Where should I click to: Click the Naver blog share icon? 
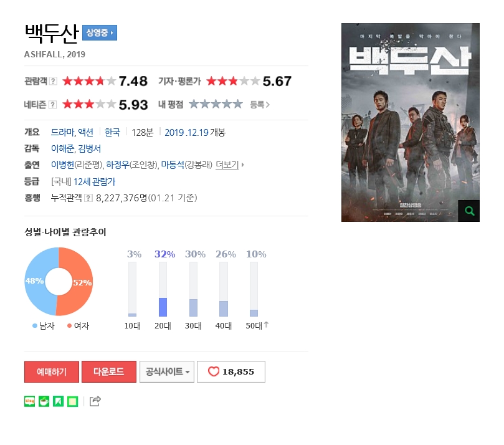coord(29,401)
